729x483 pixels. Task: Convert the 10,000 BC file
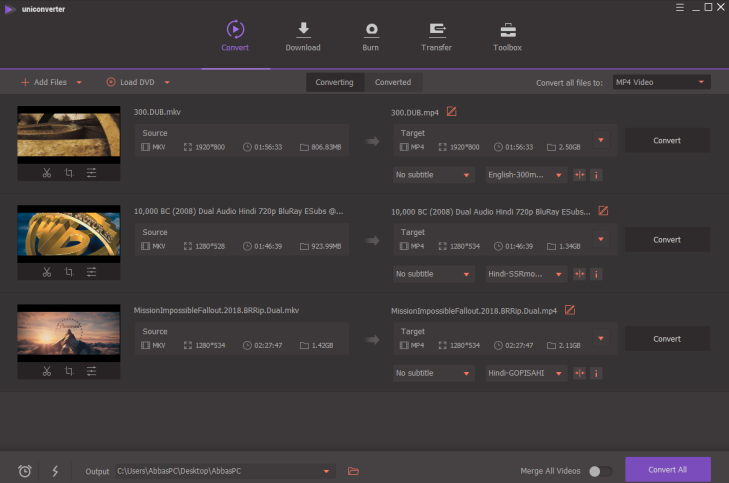[667, 239]
